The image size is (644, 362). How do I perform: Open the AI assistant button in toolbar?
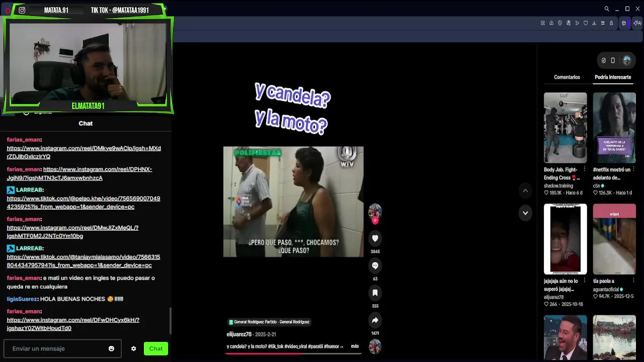[637, 23]
